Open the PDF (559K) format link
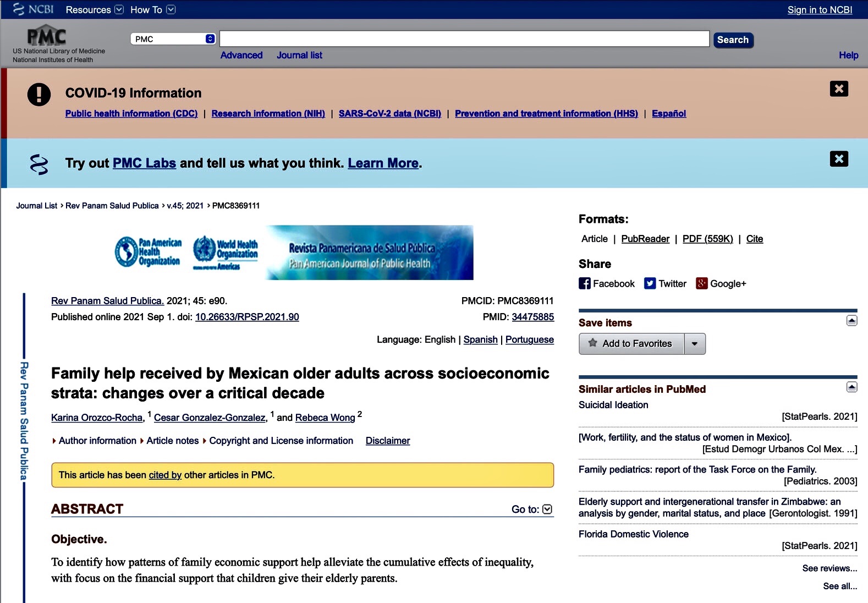Viewport: 868px width, 603px height. coord(707,239)
